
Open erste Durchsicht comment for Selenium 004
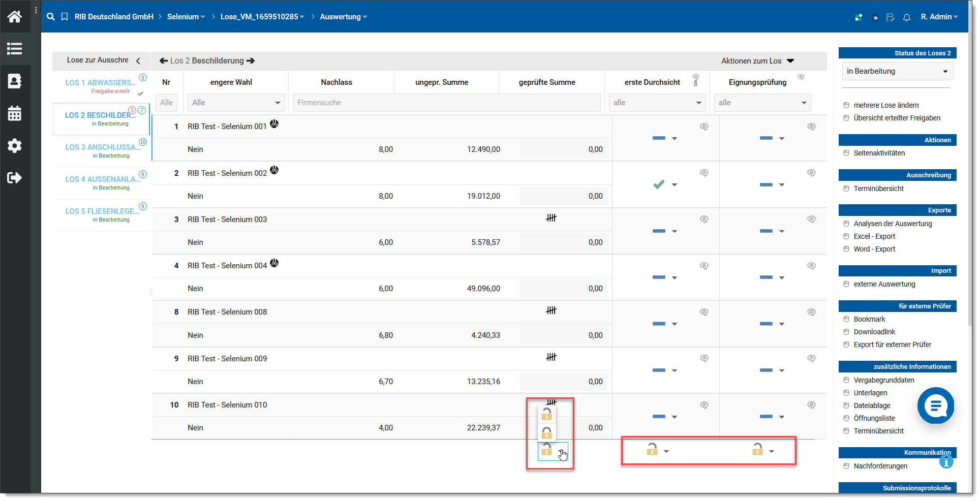tap(704, 266)
